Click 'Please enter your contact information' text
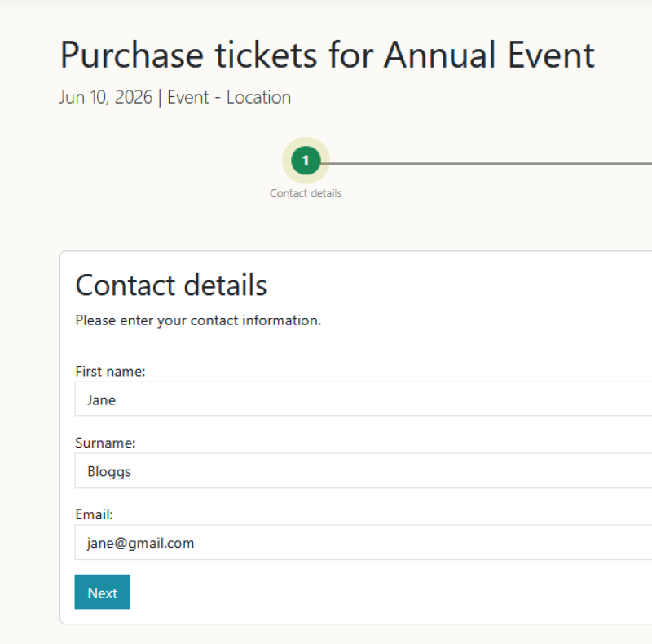Image resolution: width=652 pixels, height=644 pixels. [x=198, y=320]
